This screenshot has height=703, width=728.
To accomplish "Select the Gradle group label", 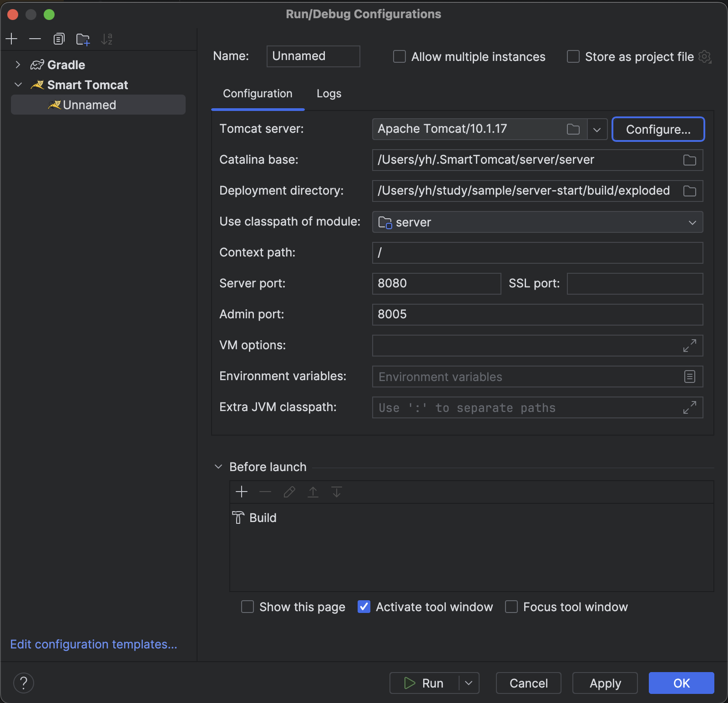I will 66,65.
